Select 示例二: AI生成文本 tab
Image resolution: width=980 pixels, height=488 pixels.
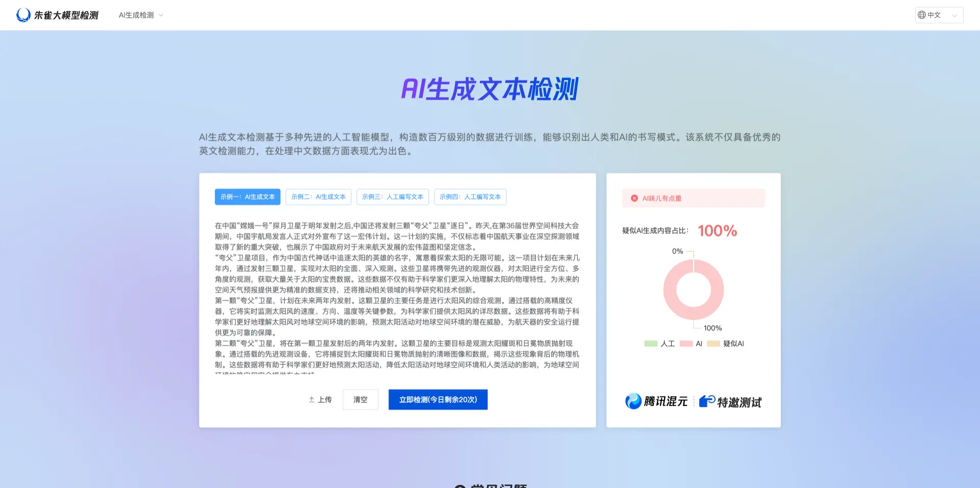(318, 197)
